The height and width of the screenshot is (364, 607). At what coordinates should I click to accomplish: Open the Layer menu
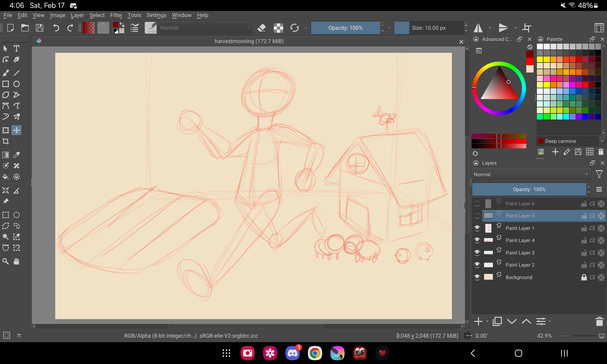tap(77, 15)
